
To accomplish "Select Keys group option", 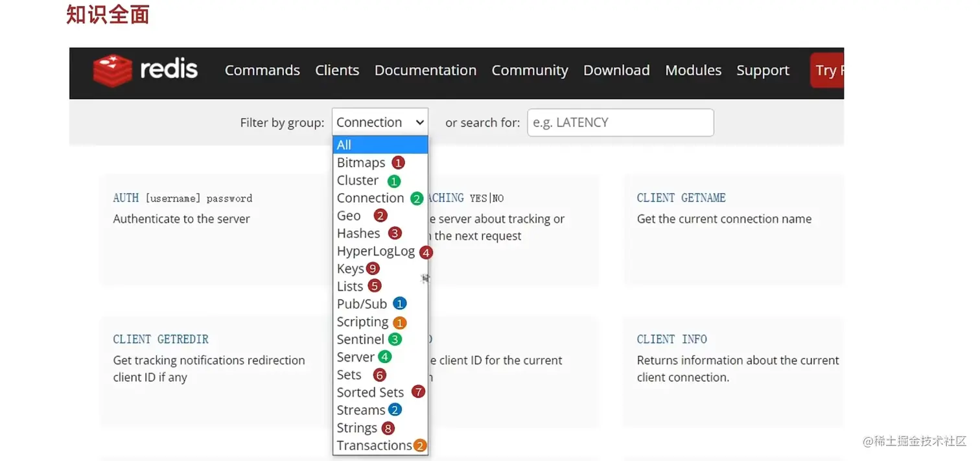I will (380, 268).
